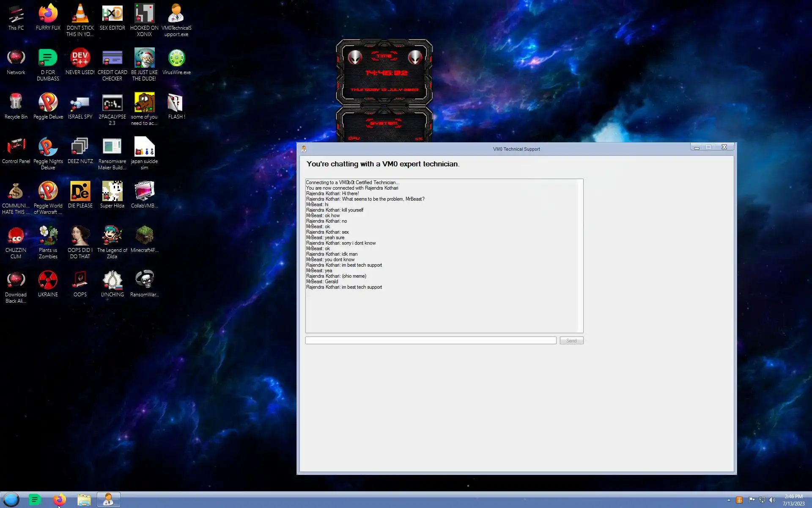Image resolution: width=812 pixels, height=508 pixels.
Task: Click the taskbar clock and date
Action: 793,500
